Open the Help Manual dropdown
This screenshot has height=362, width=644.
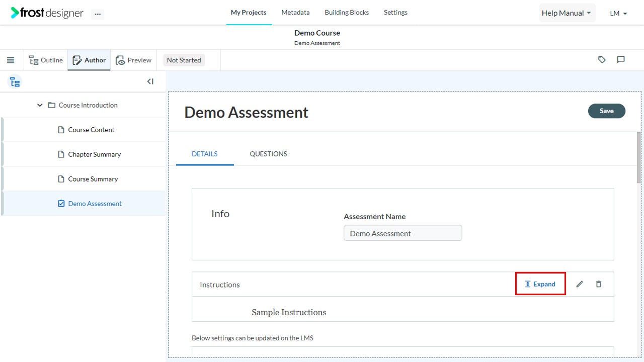(567, 13)
